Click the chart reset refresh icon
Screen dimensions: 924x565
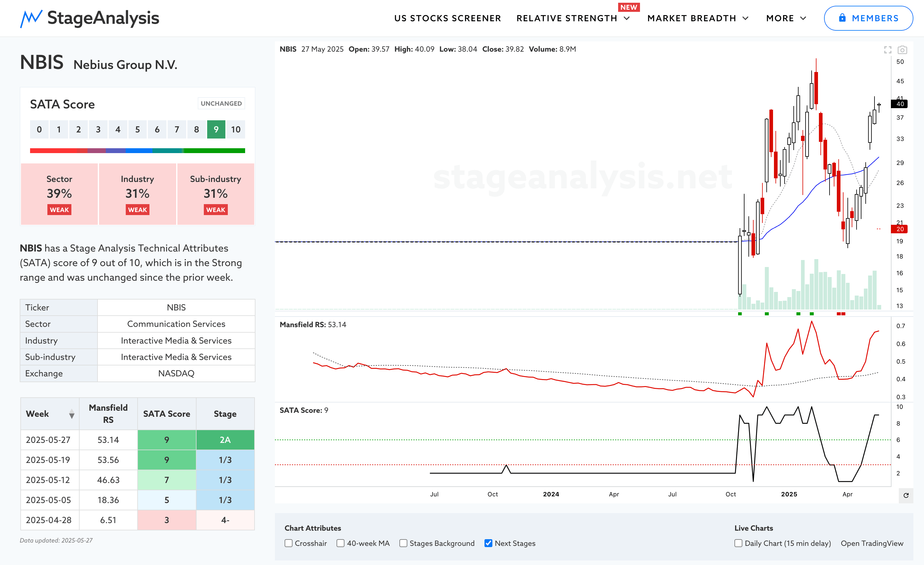coord(906,495)
